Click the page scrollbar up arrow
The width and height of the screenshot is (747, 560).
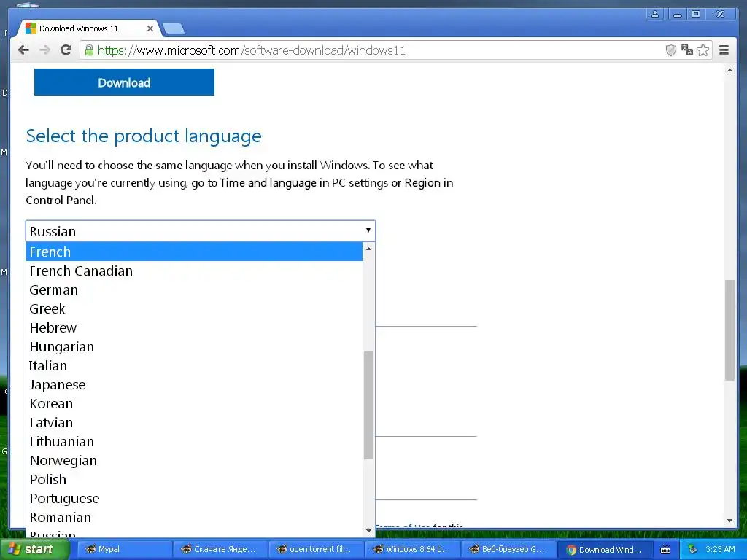[x=729, y=71]
